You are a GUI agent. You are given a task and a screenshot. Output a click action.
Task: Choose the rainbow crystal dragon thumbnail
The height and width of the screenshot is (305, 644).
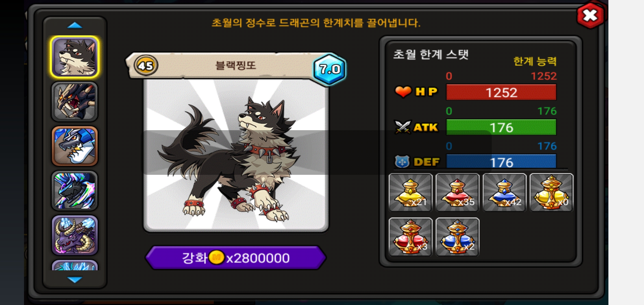[75, 191]
